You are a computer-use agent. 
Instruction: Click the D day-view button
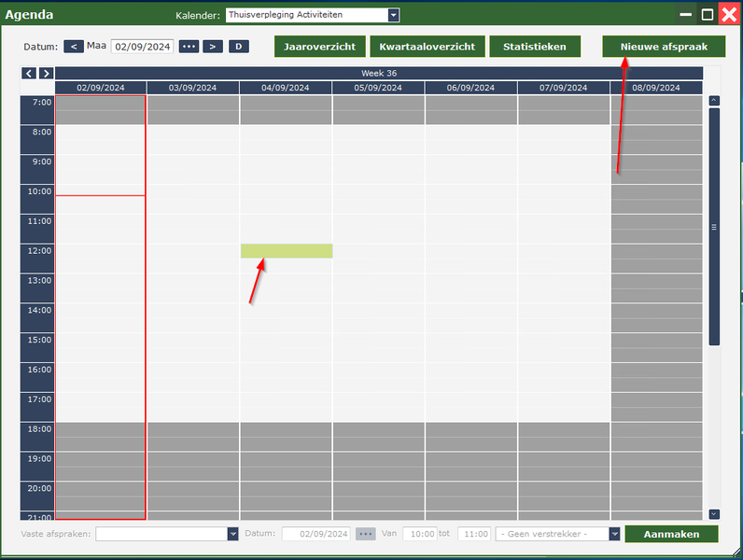click(x=238, y=47)
